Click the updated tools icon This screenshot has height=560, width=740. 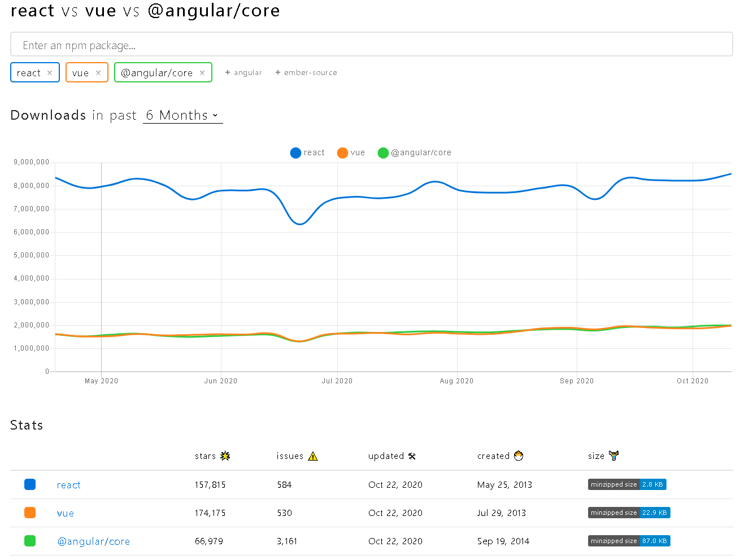[x=412, y=456]
